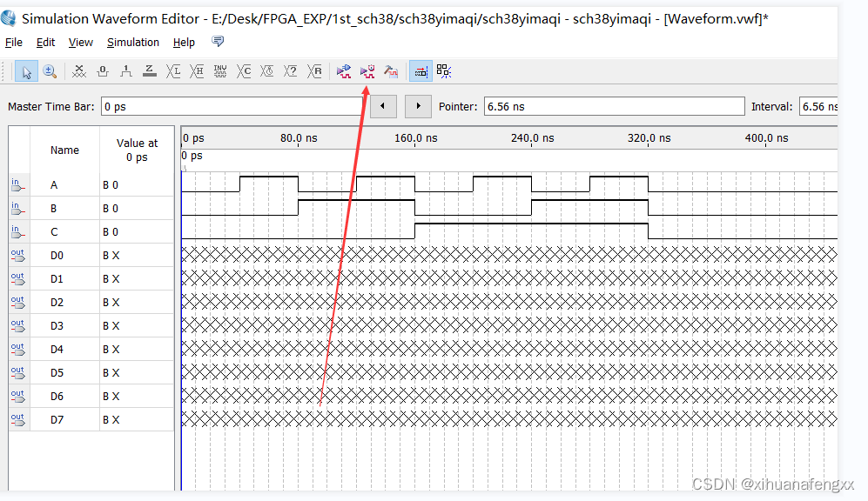Click the 160.0 ns time ruler mark

(x=415, y=138)
